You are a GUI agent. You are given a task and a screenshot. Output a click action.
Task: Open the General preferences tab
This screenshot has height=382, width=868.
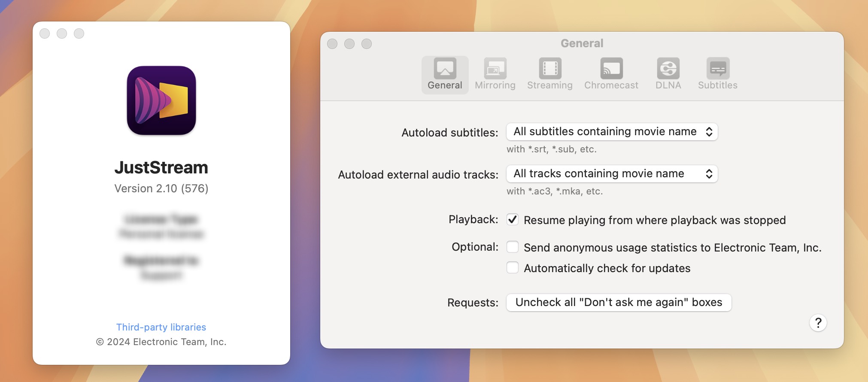445,75
